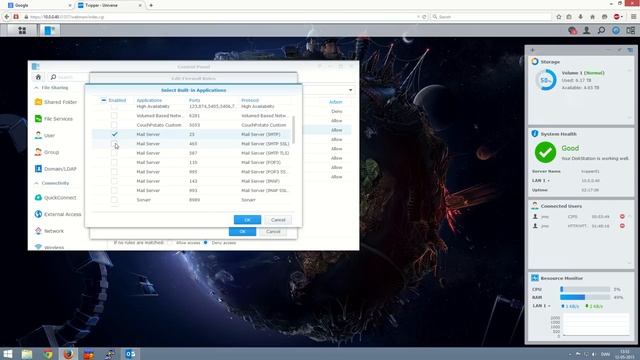Open the DSM Main Menu grid icon

[x=22, y=30]
